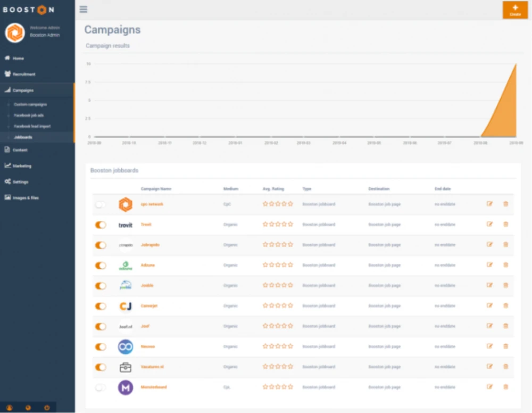Click the Careerjet CJ logo
Viewport: 532px width, 413px height.
[x=125, y=306]
